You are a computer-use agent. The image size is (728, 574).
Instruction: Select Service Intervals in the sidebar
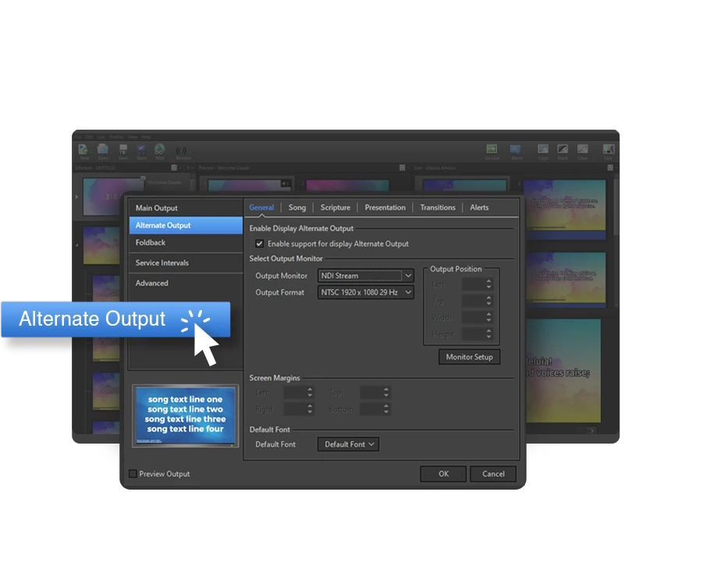pos(186,262)
